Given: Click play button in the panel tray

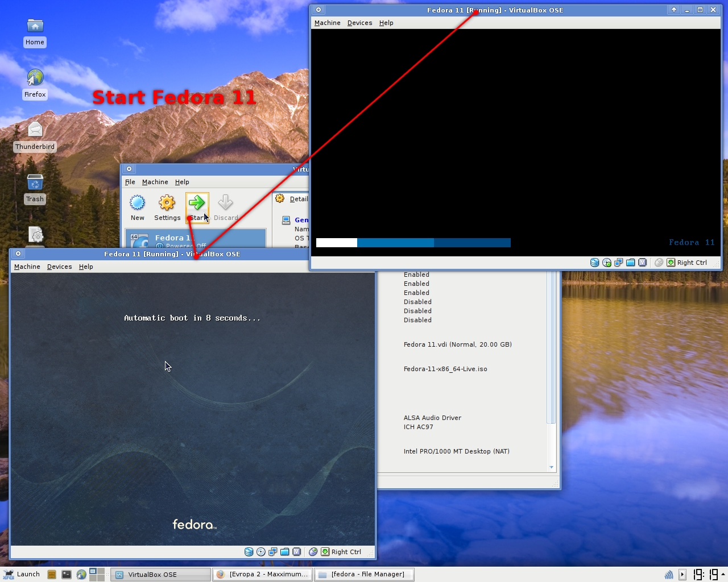Looking at the screenshot, I should pos(682,575).
